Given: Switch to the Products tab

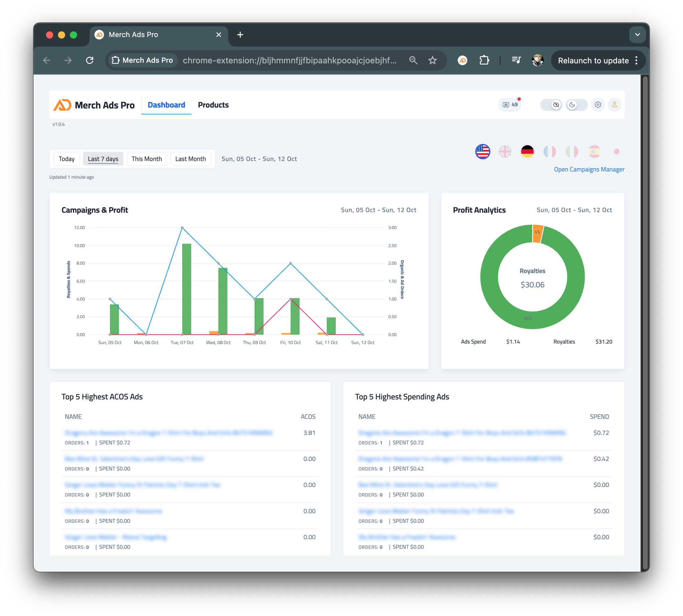Looking at the screenshot, I should pos(213,105).
